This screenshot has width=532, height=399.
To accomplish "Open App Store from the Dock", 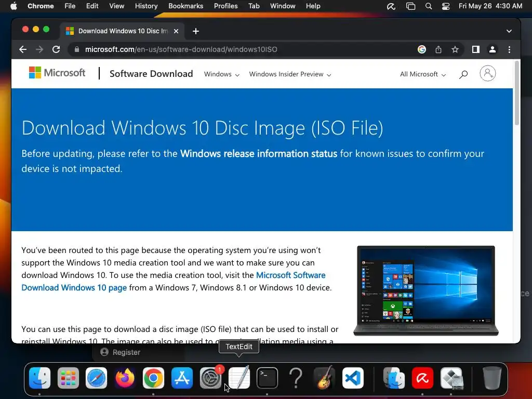I will click(182, 378).
